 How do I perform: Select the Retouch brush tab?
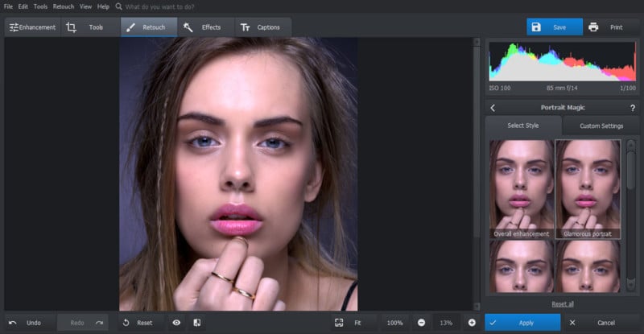pyautogui.click(x=149, y=27)
